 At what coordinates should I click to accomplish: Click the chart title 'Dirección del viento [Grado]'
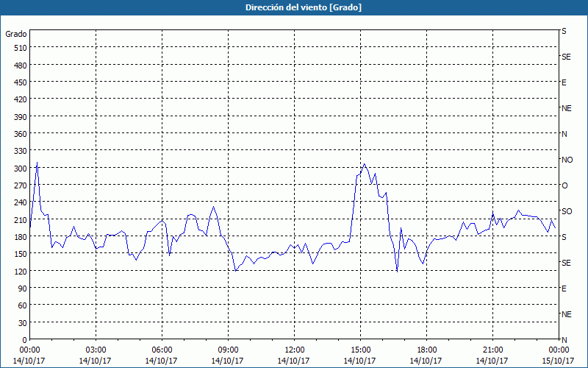pyautogui.click(x=304, y=7)
